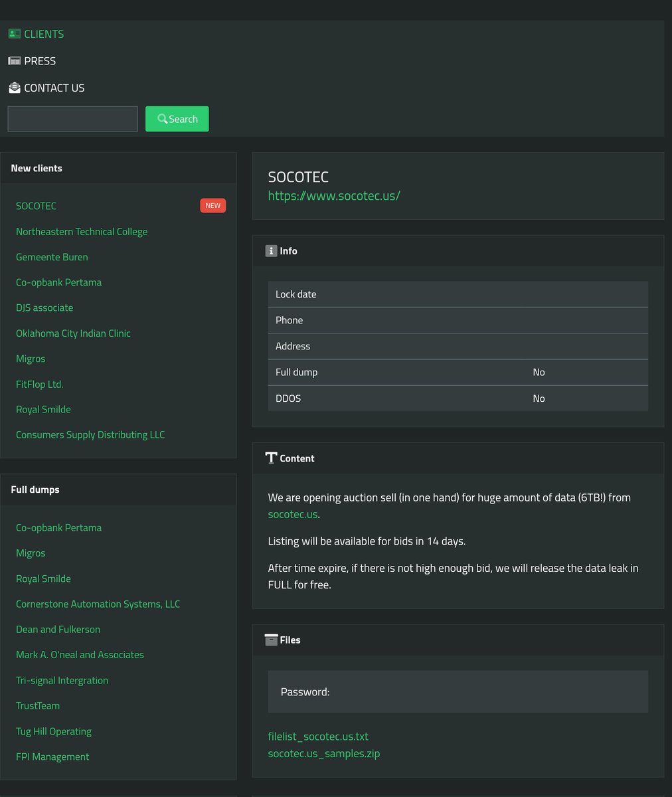Click the DDOS label
672x797 pixels.
[288, 398]
